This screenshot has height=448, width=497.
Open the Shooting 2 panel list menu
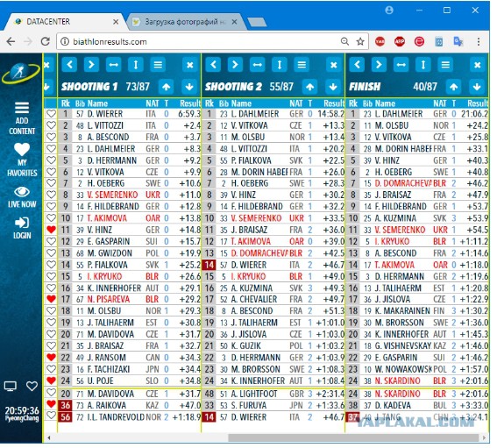point(302,65)
